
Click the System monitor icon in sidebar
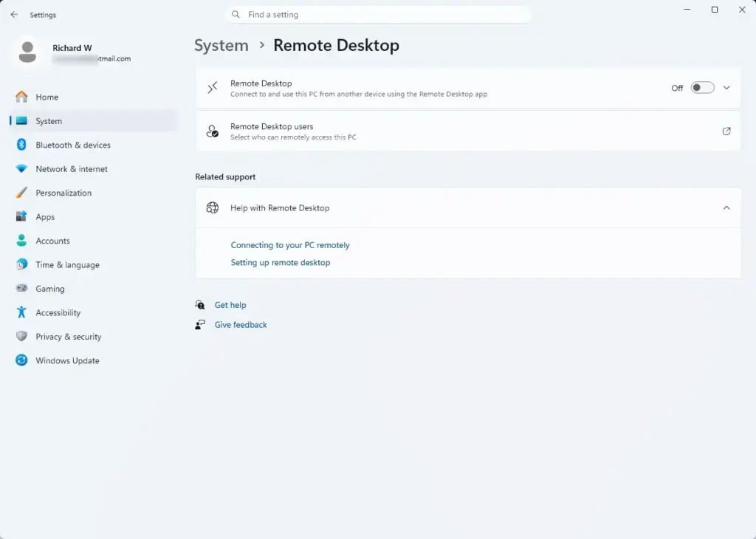pos(21,121)
